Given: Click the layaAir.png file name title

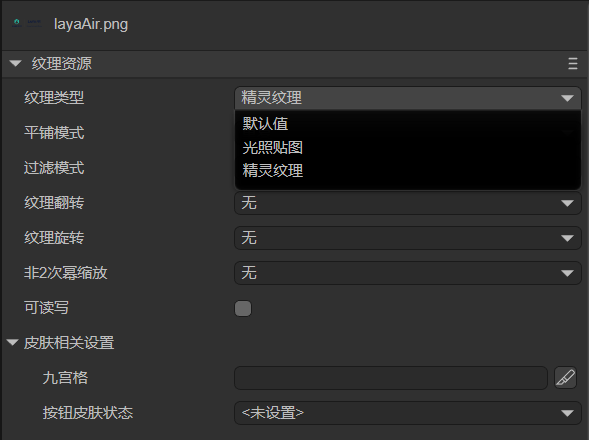Looking at the screenshot, I should (x=91, y=24).
